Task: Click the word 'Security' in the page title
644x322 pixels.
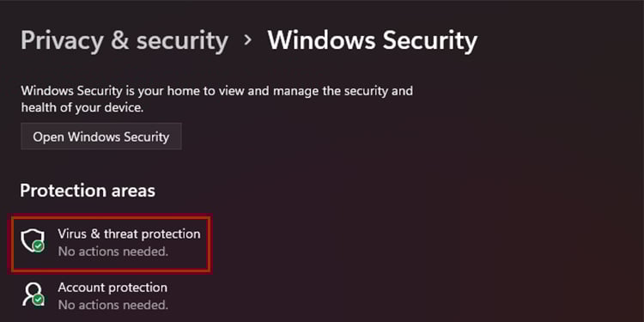Action: point(430,41)
